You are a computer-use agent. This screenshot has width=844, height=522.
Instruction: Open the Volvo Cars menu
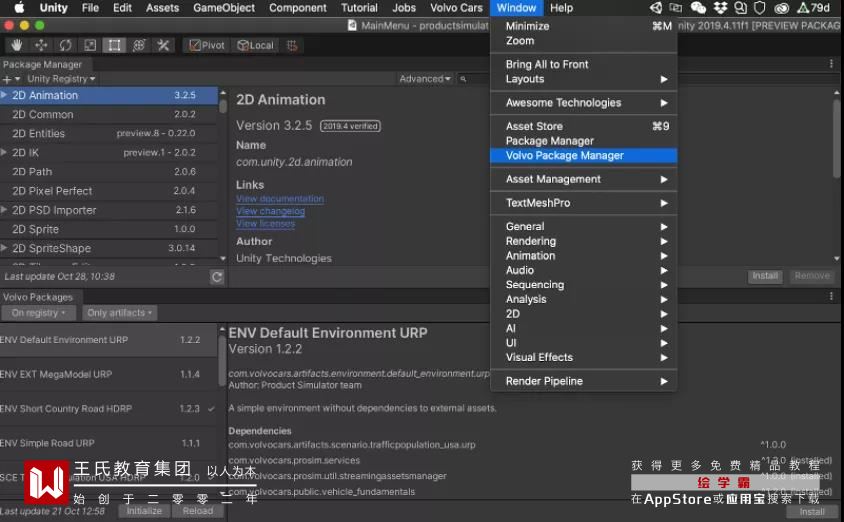click(x=456, y=8)
